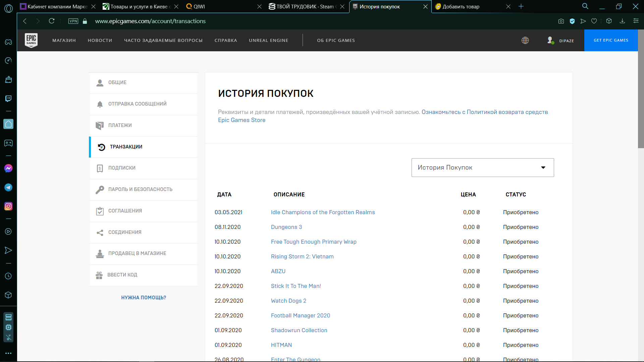
Task: Click the ad blocker shield icon
Action: 572,21
